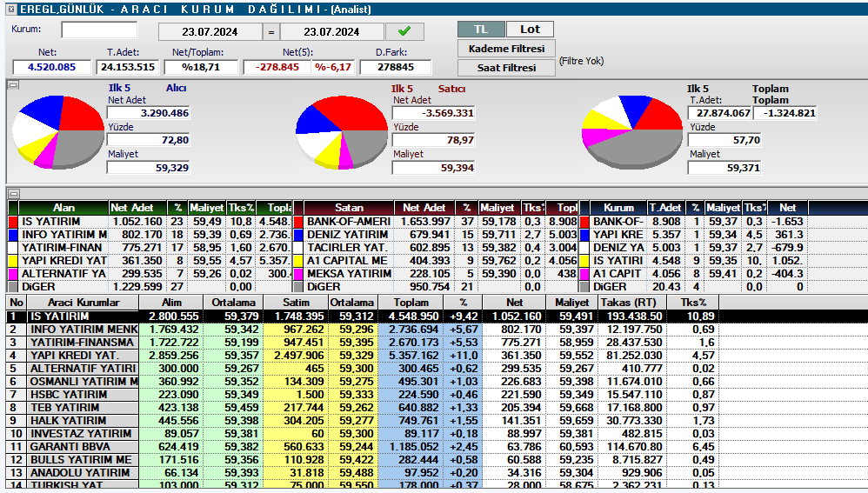Click gray swatch beside seller DiGER row

(298, 287)
